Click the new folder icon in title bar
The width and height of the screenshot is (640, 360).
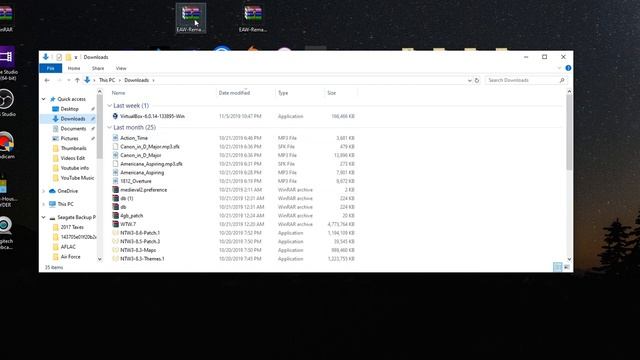click(x=68, y=57)
